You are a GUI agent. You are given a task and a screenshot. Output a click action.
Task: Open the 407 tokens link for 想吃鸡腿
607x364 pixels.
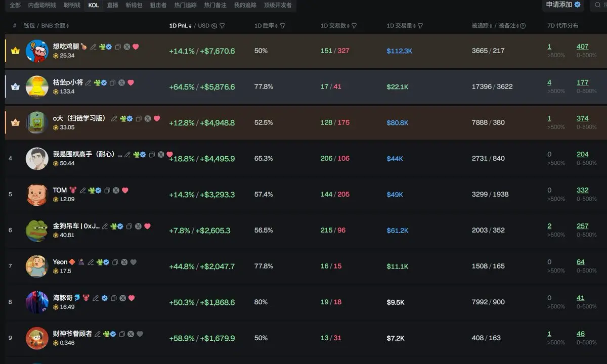[x=582, y=47]
